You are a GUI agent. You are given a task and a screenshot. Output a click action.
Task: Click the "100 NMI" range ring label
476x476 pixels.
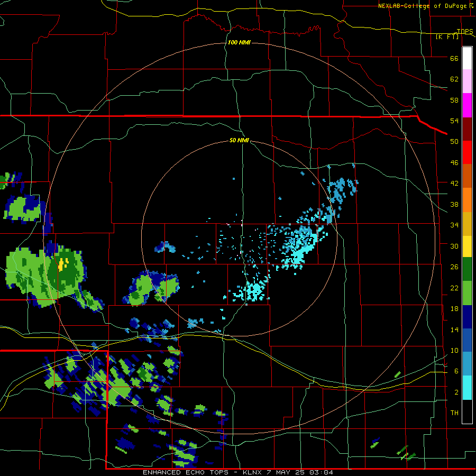tap(239, 42)
